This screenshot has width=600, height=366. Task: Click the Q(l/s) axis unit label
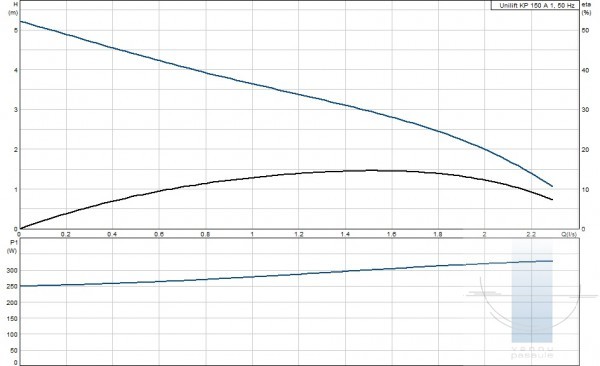pyautogui.click(x=569, y=234)
